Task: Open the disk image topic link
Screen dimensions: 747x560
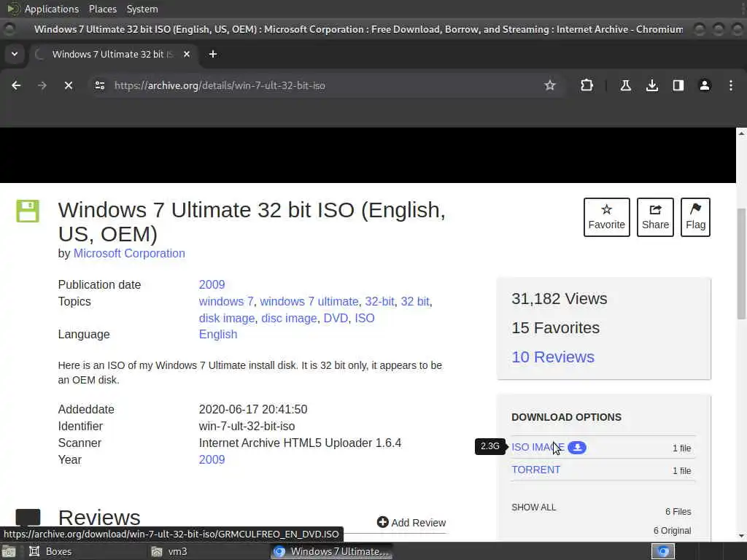Action: (x=227, y=318)
